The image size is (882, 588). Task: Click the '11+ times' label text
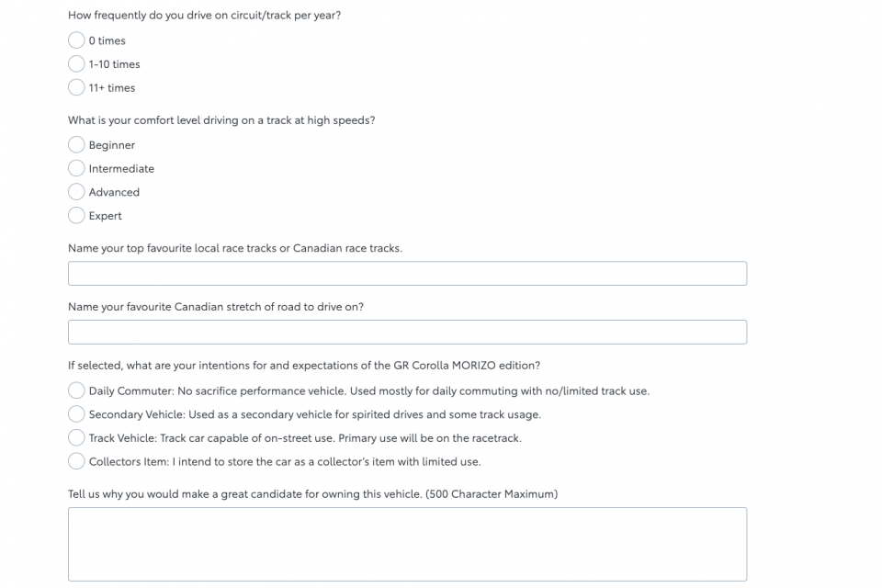click(x=112, y=88)
